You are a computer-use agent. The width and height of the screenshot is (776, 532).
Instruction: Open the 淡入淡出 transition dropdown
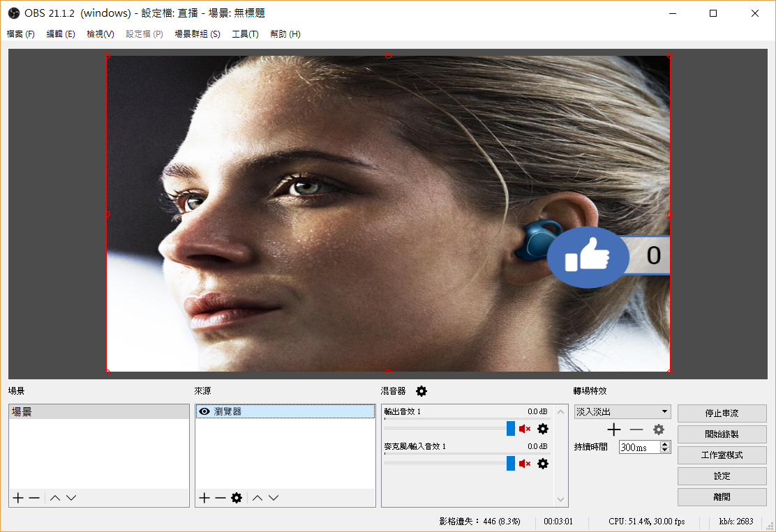tap(622, 412)
